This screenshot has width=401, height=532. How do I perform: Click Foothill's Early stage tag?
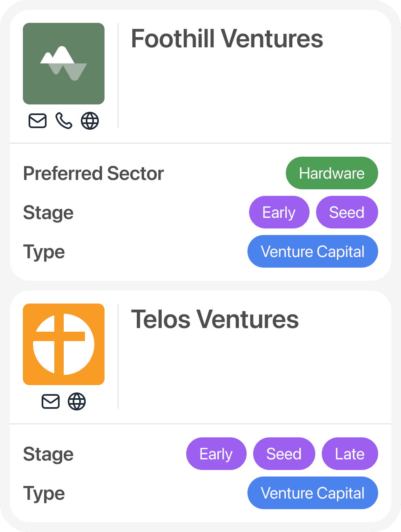279,212
